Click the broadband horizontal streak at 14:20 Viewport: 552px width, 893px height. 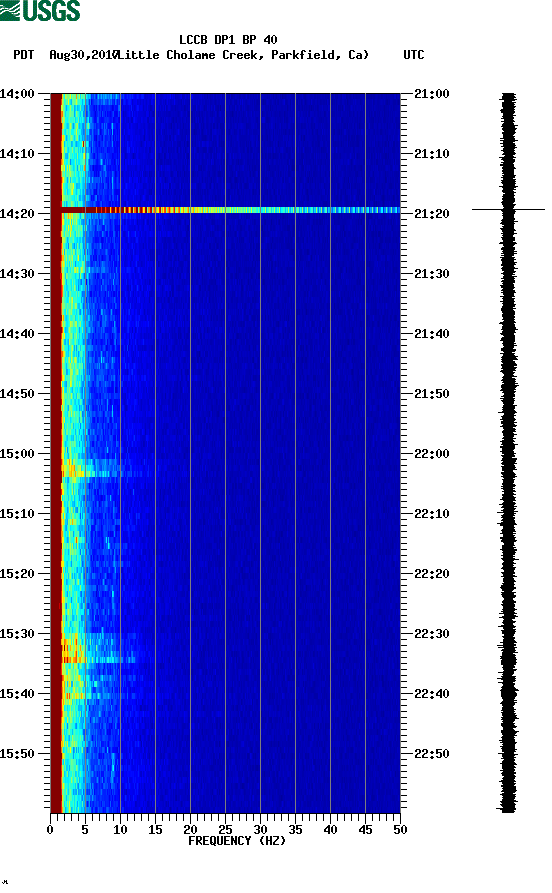click(x=231, y=210)
